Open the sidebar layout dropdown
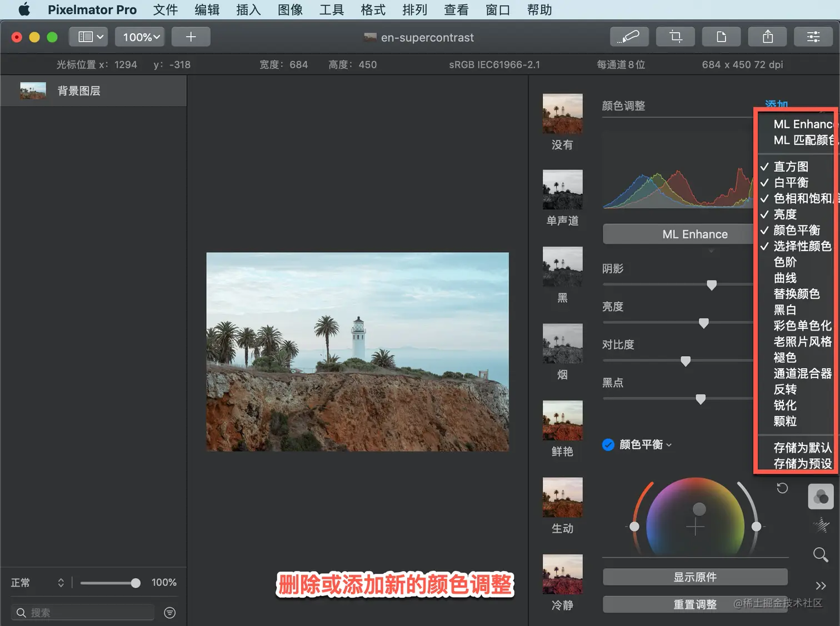 point(88,37)
